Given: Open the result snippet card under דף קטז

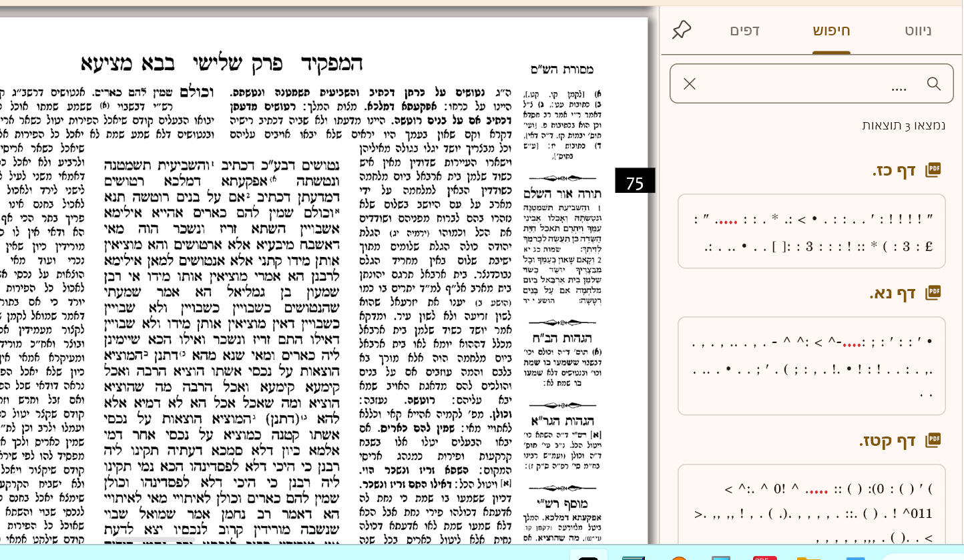Looking at the screenshot, I should pos(811,507).
